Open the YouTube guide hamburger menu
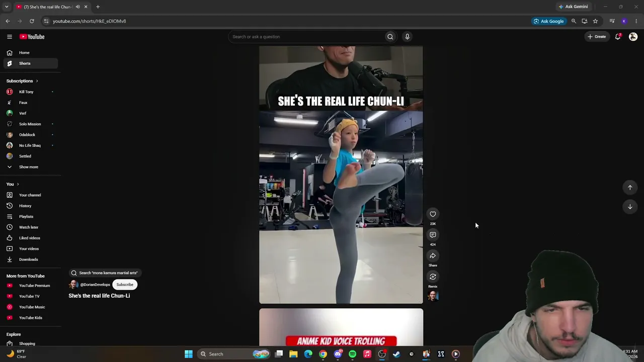This screenshot has height=362, width=644. [10, 37]
